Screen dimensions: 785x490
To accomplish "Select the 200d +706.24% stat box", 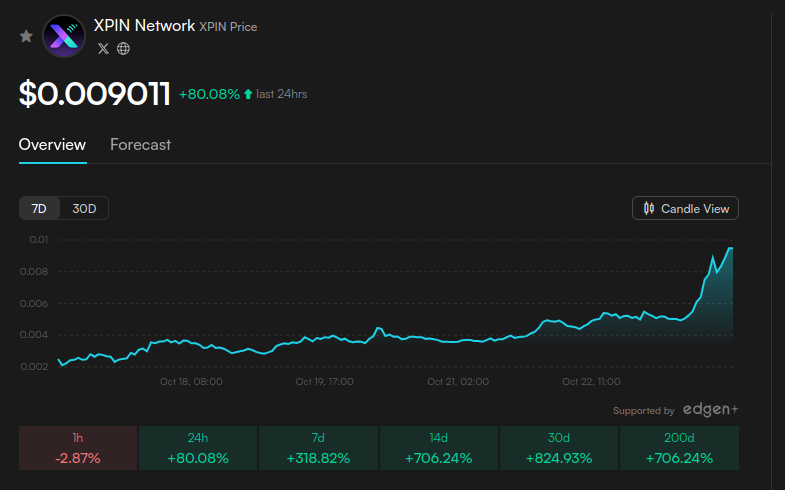I will tap(679, 448).
